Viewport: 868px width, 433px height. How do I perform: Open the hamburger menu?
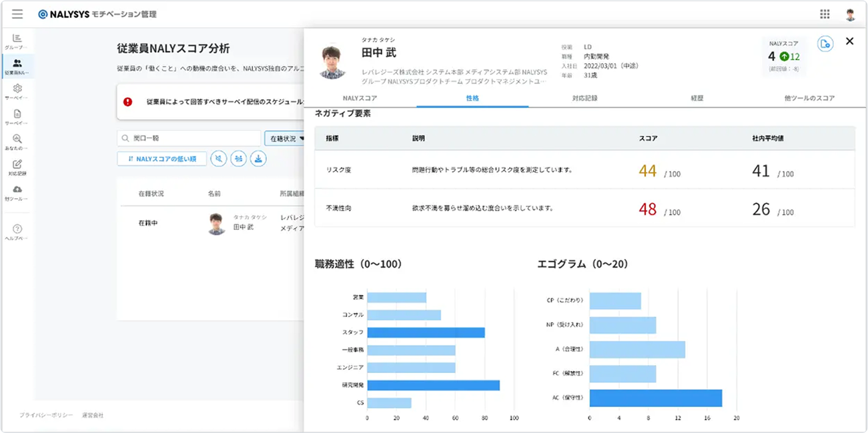click(x=17, y=14)
